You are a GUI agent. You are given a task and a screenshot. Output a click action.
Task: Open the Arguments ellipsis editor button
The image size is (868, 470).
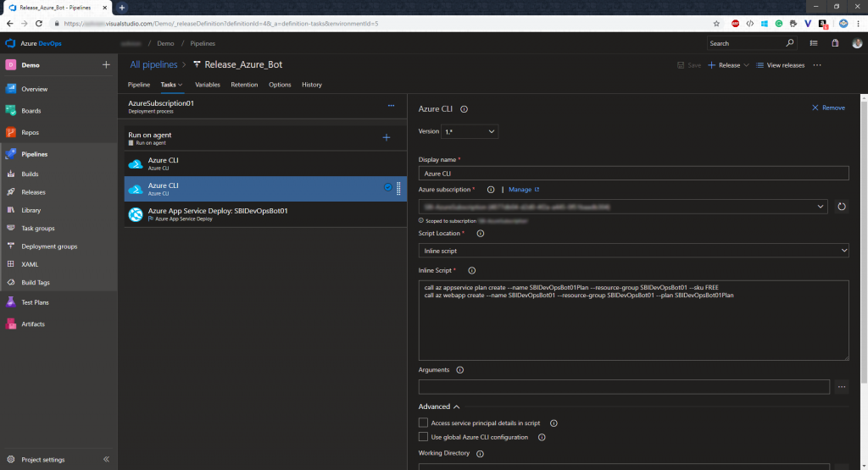click(842, 386)
